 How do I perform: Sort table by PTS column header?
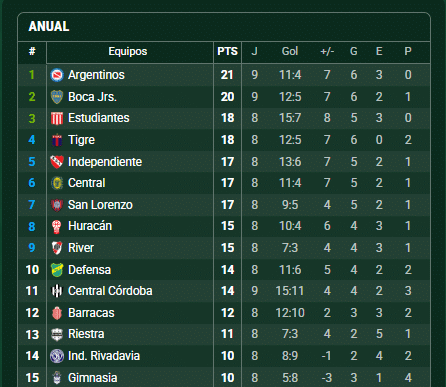[227, 51]
